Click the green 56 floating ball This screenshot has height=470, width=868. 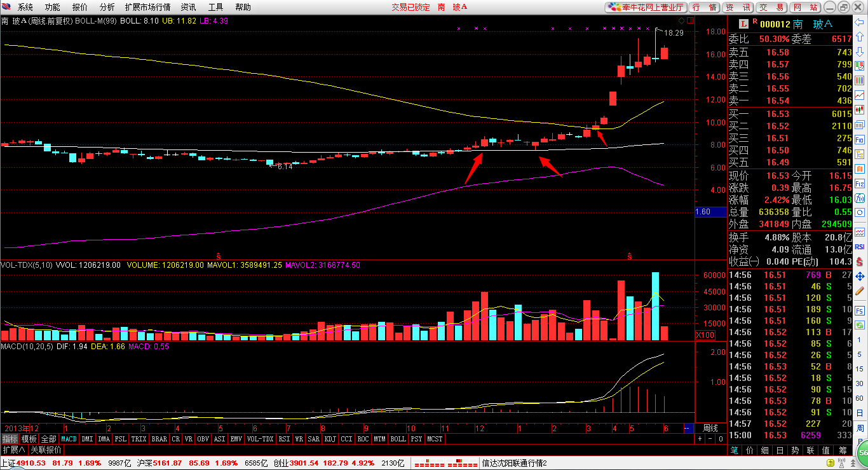pos(862,453)
